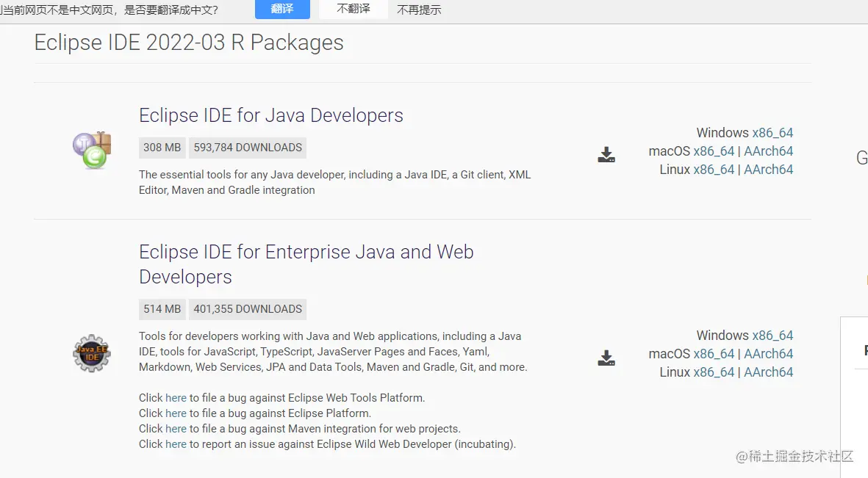Screen dimensions: 868x478
Task: Click the Java Developers package description text
Action: (x=335, y=182)
